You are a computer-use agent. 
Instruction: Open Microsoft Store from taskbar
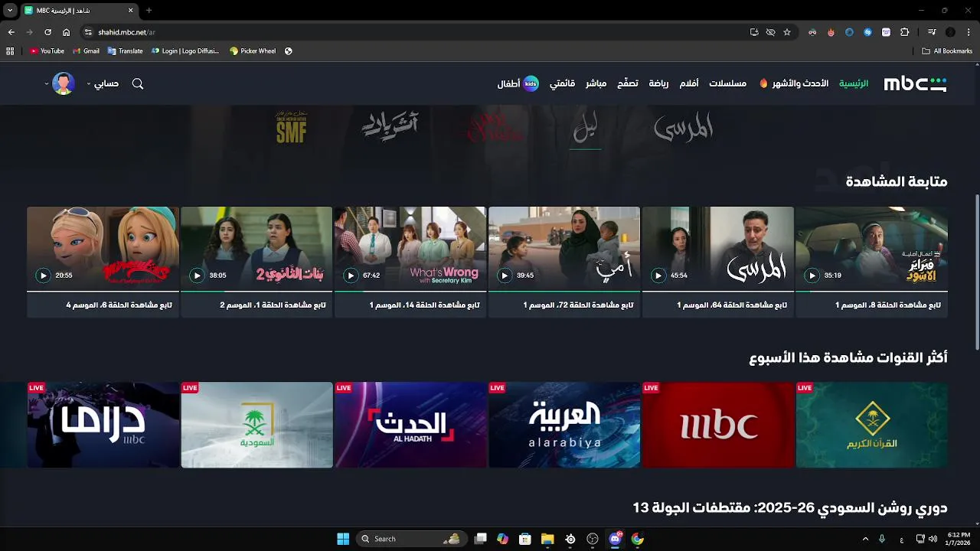525,539
